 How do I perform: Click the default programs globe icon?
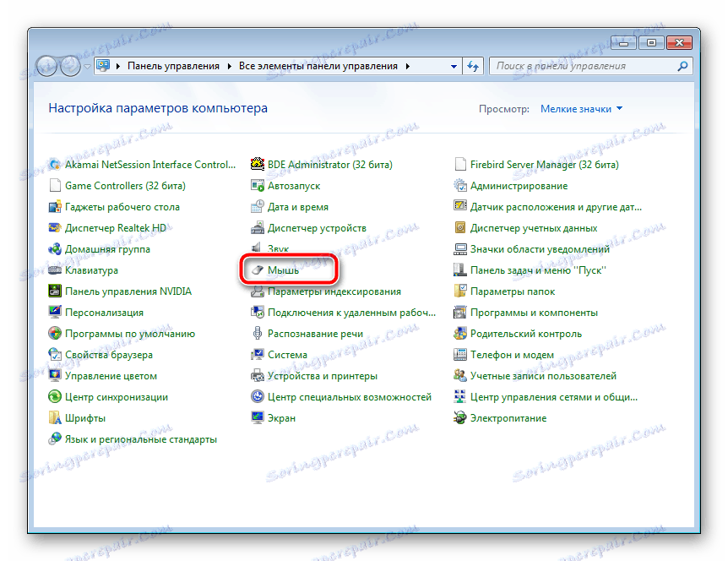coord(55,334)
